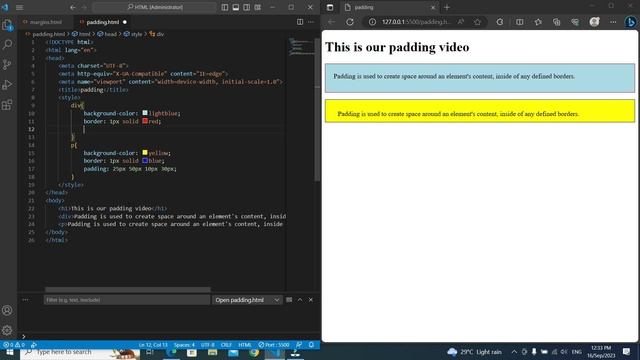Click Port: 5500 Live Server status item
Image resolution: width=640 pixels, height=360 pixels.
[274, 345]
